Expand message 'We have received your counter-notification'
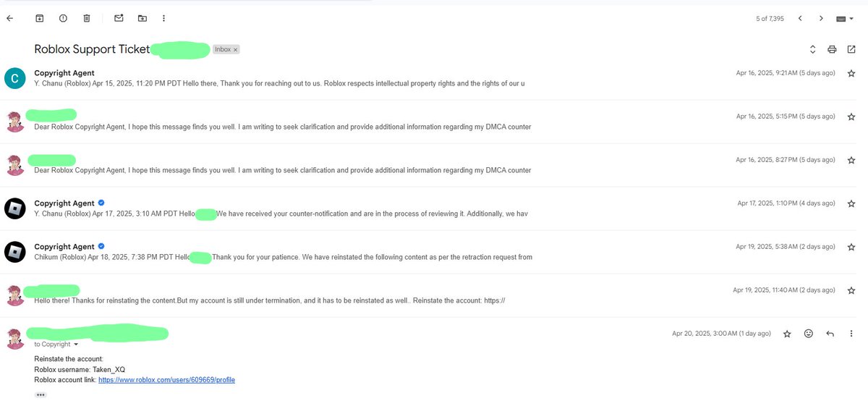 [x=281, y=214]
